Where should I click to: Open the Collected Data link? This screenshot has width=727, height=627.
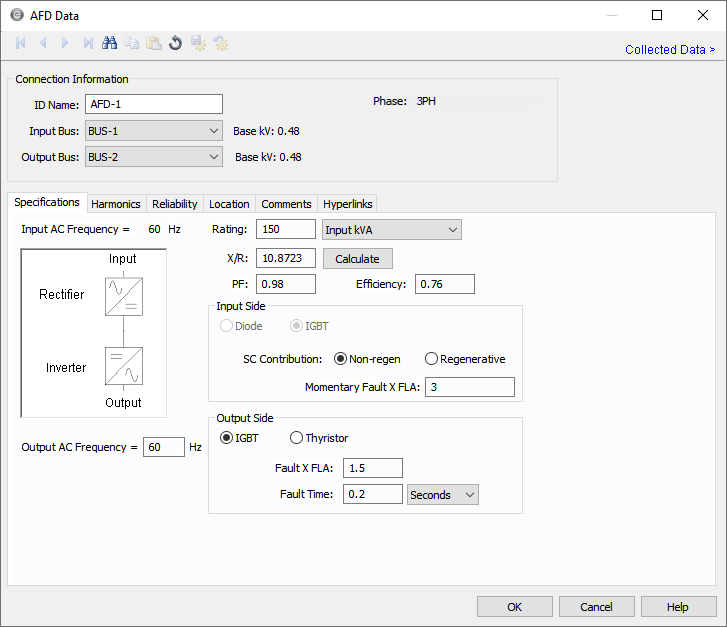pos(669,49)
